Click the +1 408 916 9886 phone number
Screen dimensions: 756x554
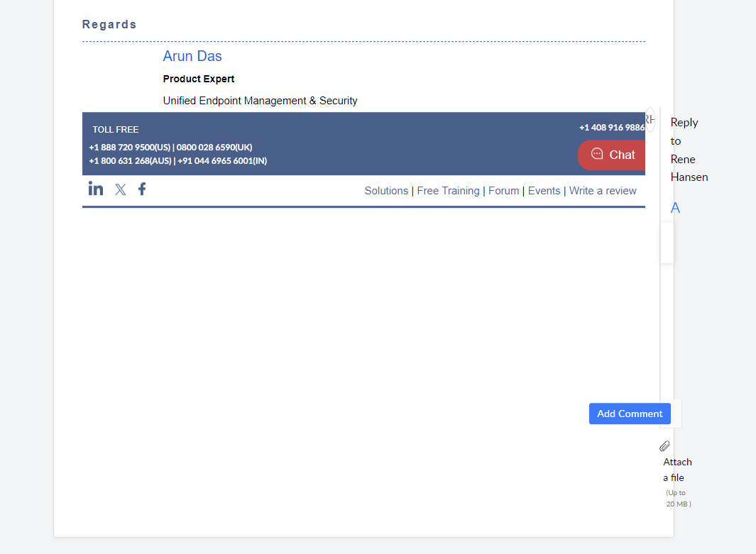tap(612, 128)
